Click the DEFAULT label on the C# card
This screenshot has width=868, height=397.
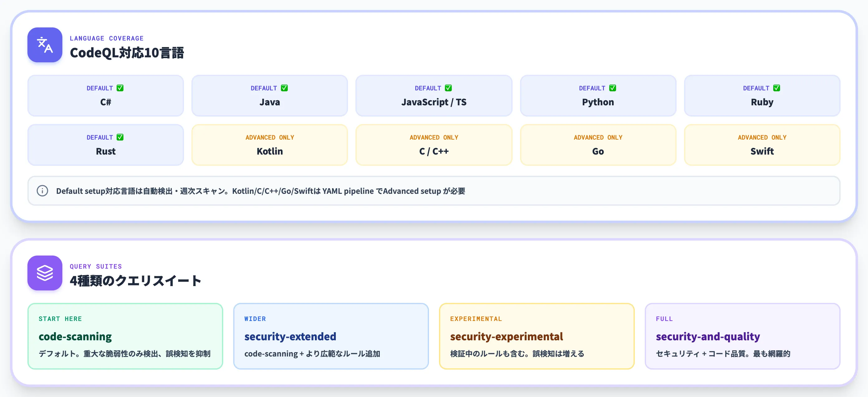coord(100,88)
